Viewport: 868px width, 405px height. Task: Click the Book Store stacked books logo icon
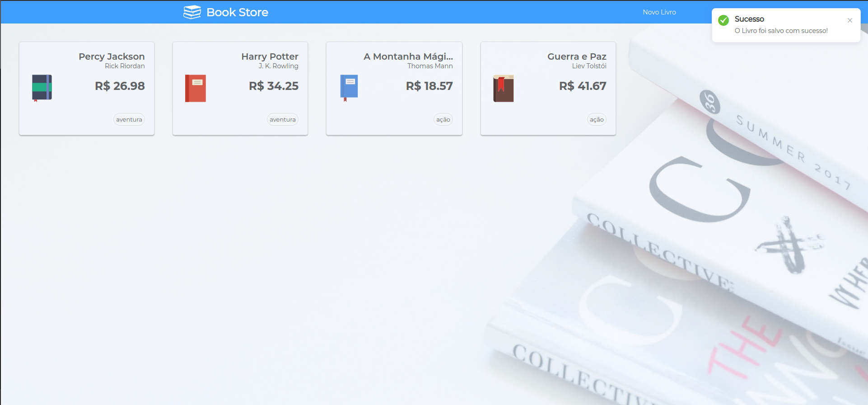[x=192, y=12]
